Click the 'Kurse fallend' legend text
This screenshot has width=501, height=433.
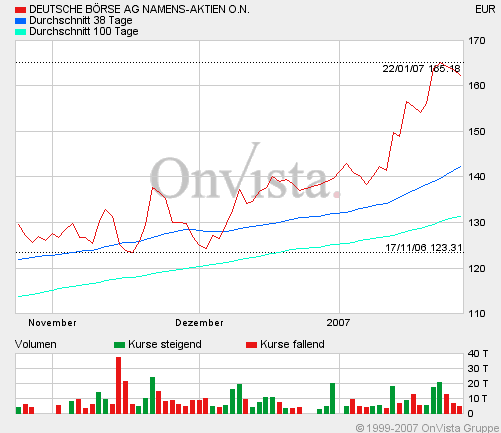(292, 344)
